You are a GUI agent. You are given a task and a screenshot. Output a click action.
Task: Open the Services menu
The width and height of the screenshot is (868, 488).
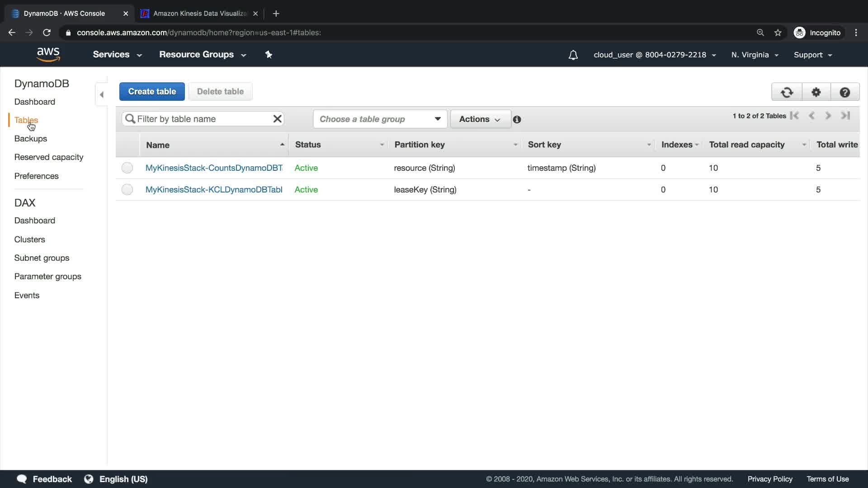[117, 55]
